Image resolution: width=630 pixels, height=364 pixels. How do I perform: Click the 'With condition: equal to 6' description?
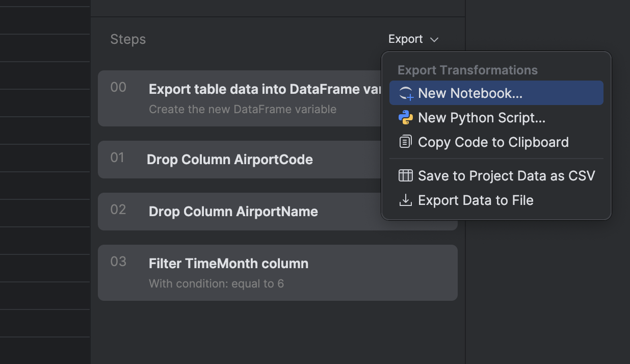click(x=216, y=283)
